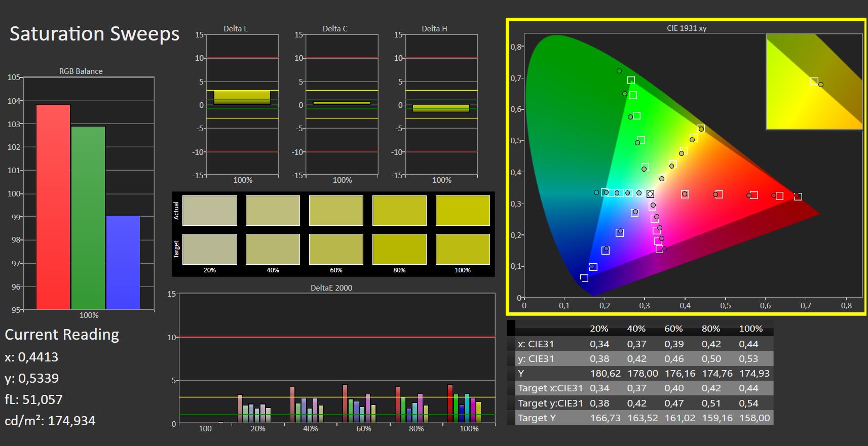The height and width of the screenshot is (446, 868).
Task: Click the Target 80% saturation swatch
Action: click(399, 249)
